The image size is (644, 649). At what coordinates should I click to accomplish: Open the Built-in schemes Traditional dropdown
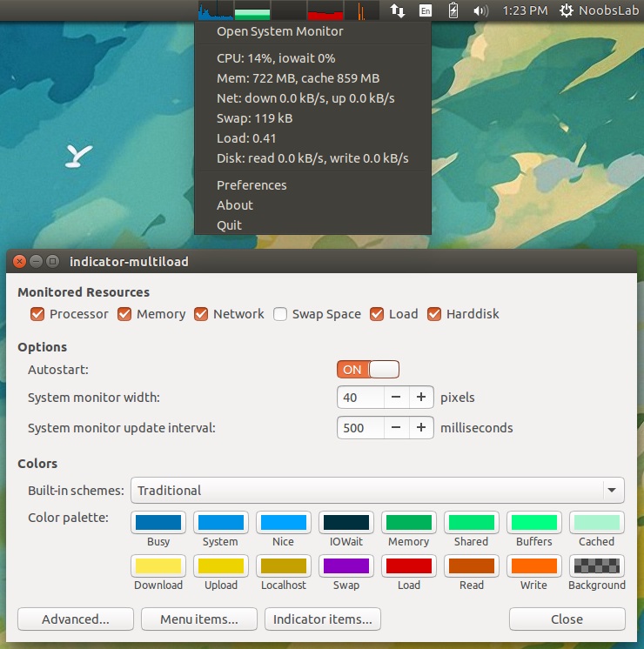coord(378,491)
